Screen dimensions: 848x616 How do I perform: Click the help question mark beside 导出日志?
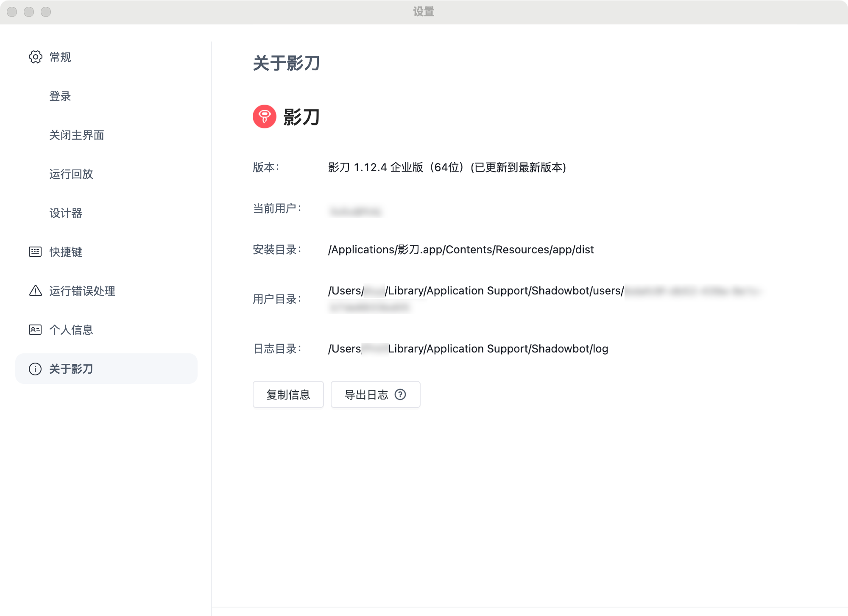click(x=400, y=394)
